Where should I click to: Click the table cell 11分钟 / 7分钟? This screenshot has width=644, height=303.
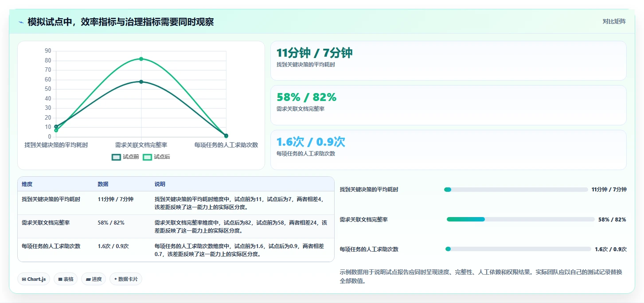point(116,199)
